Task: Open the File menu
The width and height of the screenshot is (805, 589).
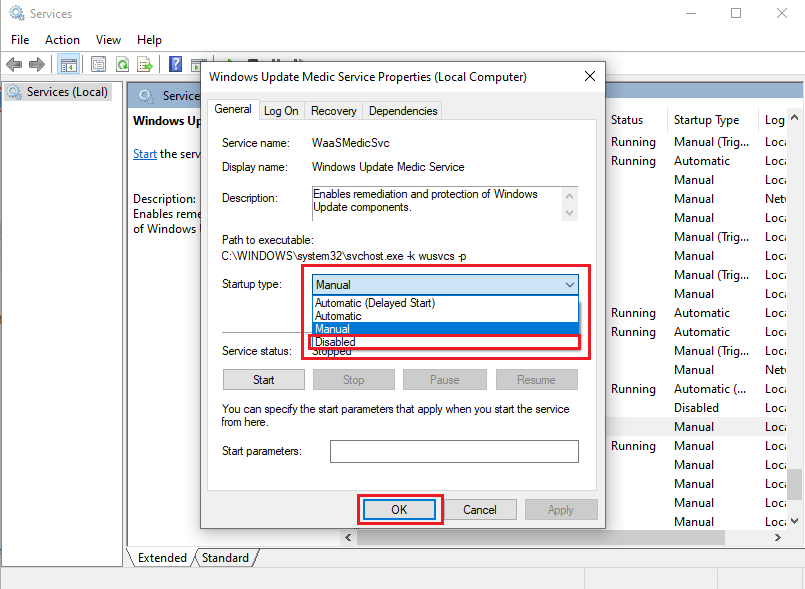Action: [x=20, y=40]
